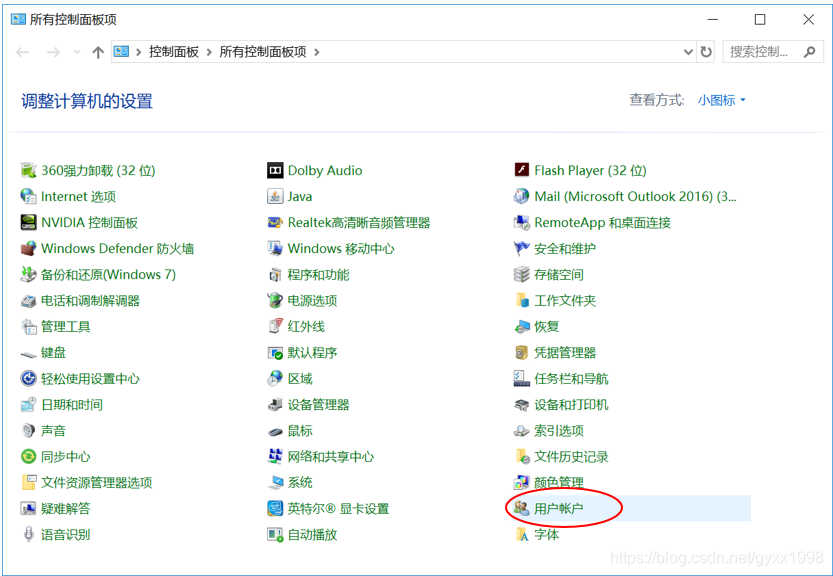
Task: Open 字体 fonts link
Action: pyautogui.click(x=547, y=535)
